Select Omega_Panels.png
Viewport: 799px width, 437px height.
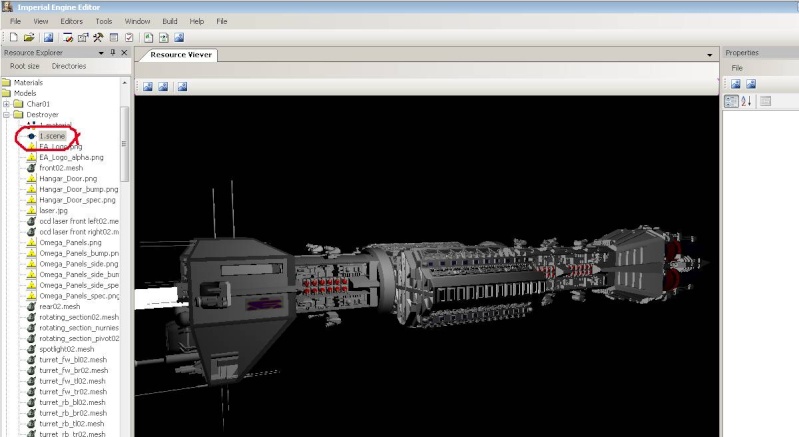tap(70, 243)
